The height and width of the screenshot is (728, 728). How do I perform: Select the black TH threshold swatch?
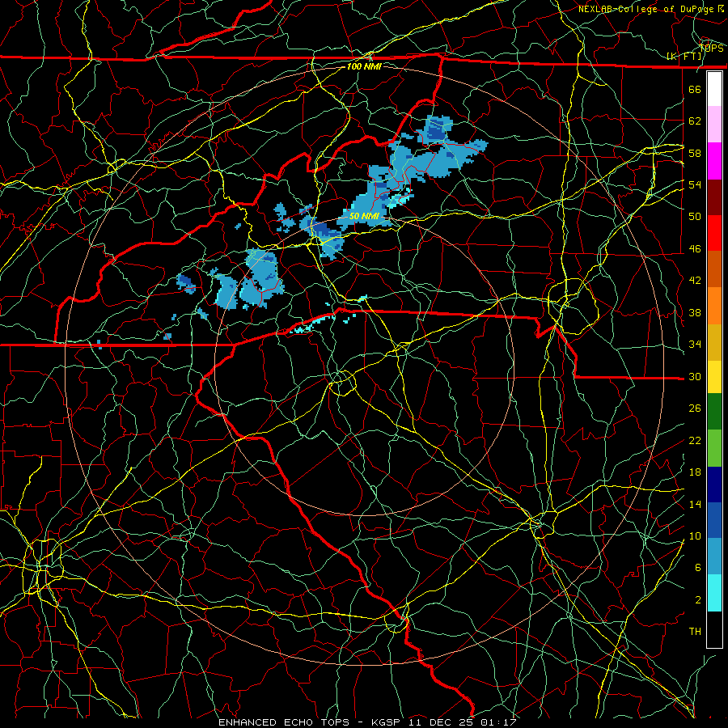tap(714, 629)
